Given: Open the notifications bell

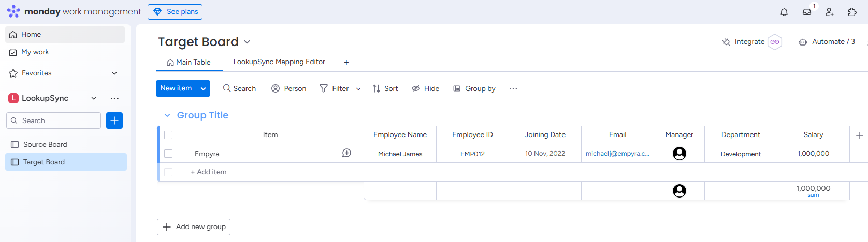Looking at the screenshot, I should coord(784,12).
